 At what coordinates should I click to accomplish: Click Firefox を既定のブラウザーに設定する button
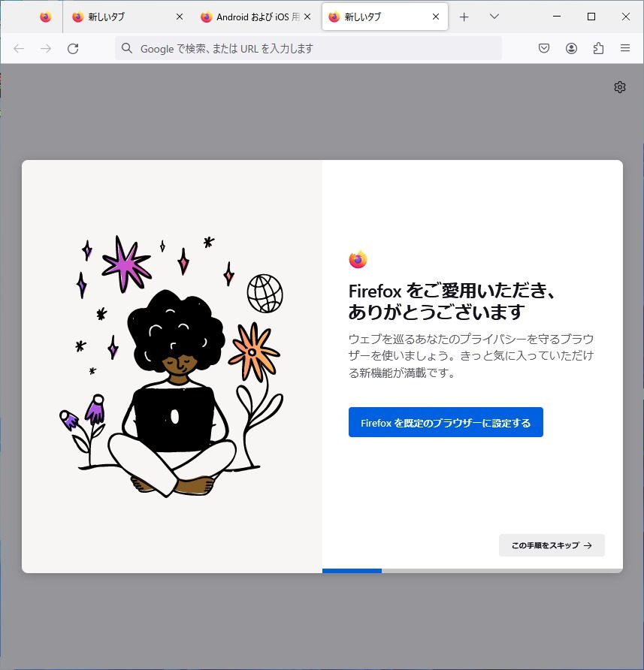(x=446, y=422)
